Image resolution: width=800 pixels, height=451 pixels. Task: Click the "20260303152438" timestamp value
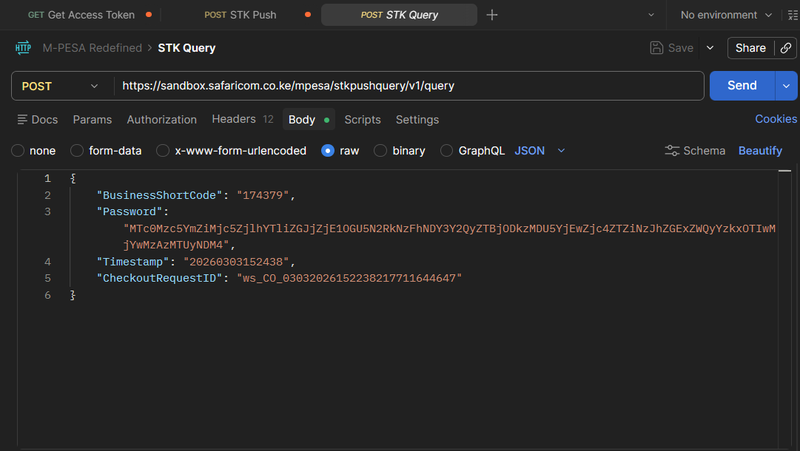pos(236,262)
